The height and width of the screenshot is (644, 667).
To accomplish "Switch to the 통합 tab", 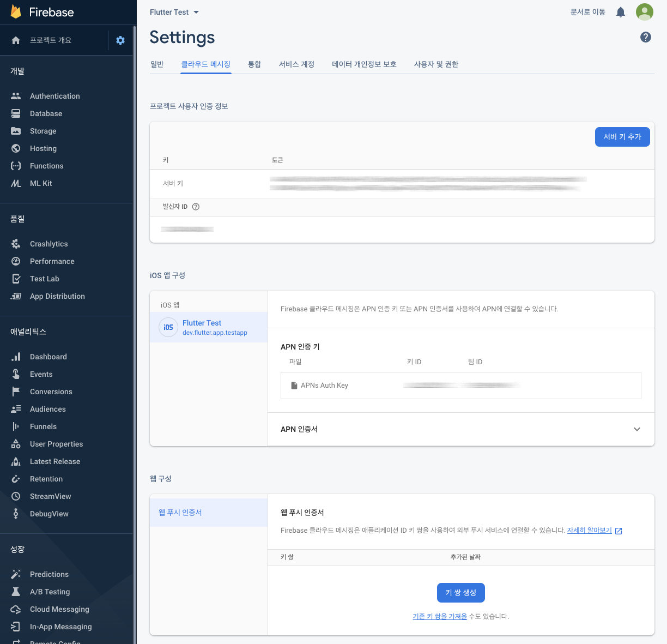I will coord(254,64).
